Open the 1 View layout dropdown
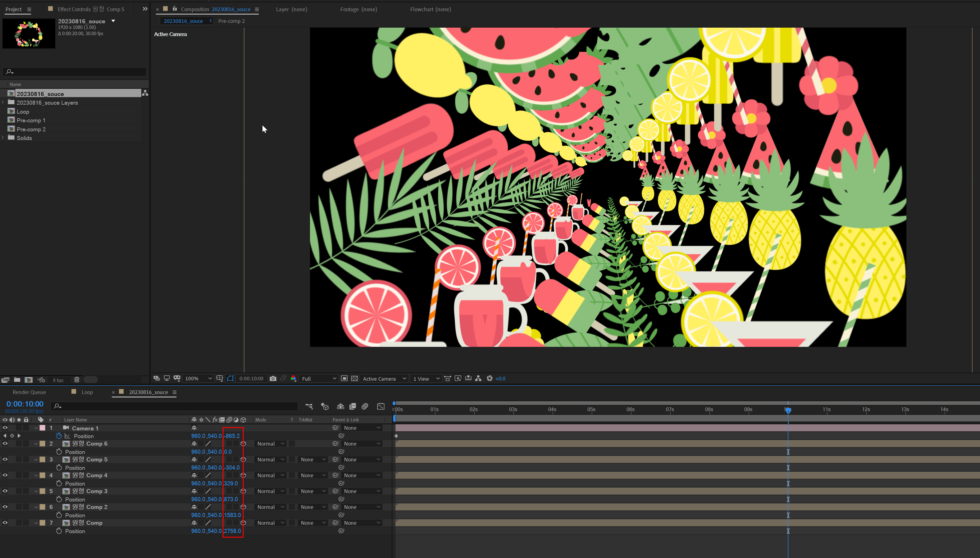The height and width of the screenshot is (558, 980). click(426, 379)
